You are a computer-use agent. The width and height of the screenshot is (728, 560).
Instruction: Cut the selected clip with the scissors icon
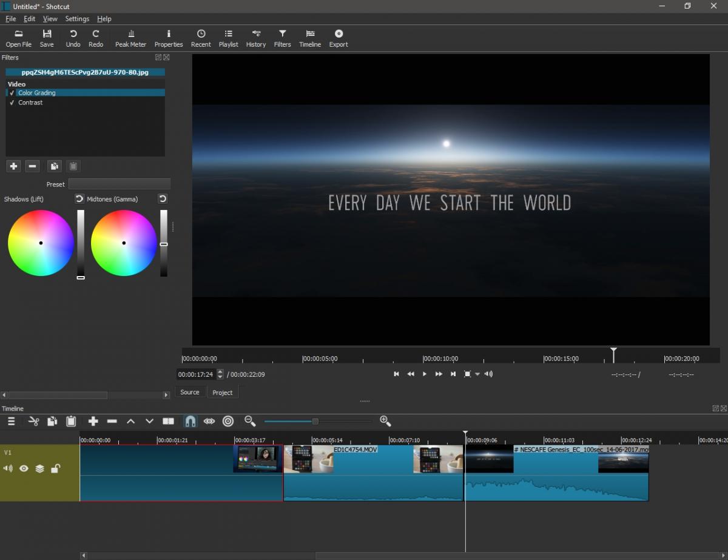tap(34, 421)
